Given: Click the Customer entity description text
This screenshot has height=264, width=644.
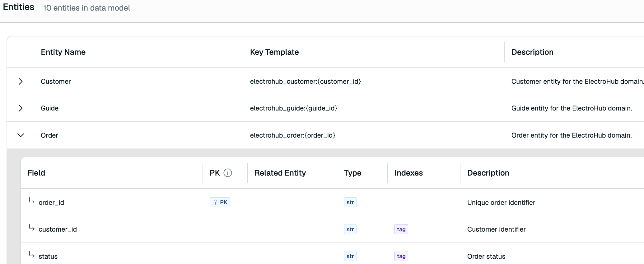Looking at the screenshot, I should (x=577, y=81).
